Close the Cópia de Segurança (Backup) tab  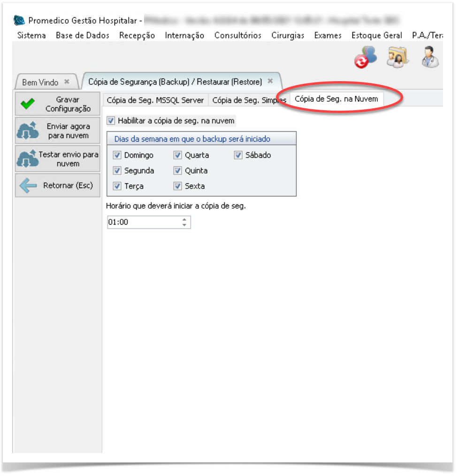[270, 81]
